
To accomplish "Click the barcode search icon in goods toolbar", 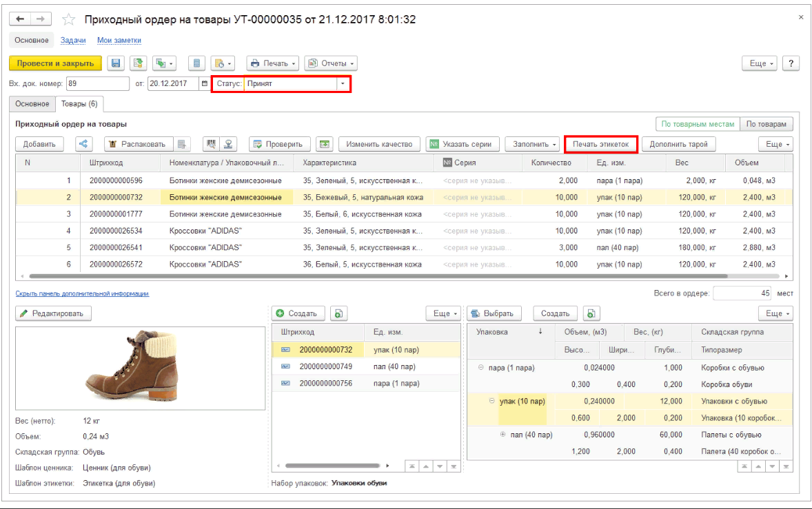I will [212, 144].
